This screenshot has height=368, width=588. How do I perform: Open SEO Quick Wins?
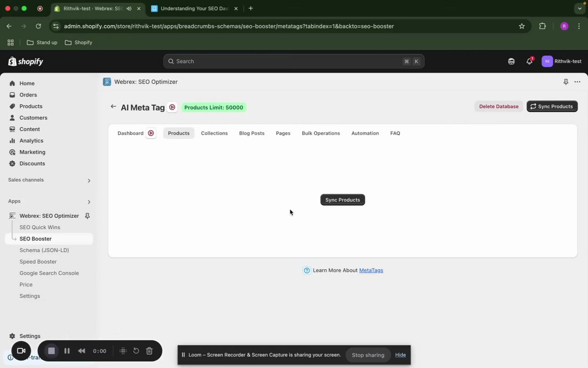tap(40, 227)
